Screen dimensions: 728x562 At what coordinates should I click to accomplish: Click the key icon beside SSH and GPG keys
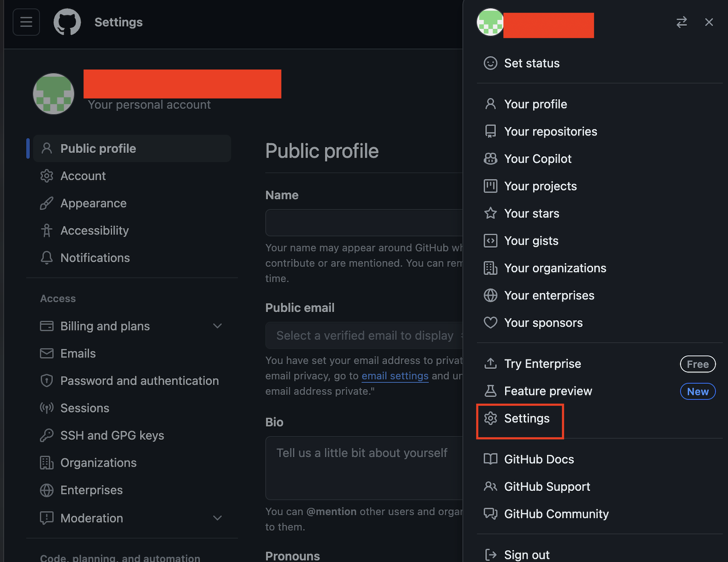47,435
